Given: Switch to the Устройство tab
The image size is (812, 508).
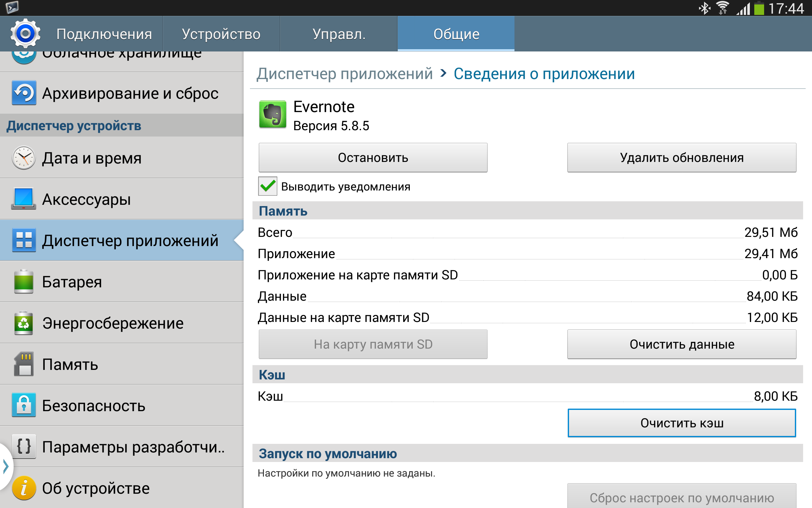Looking at the screenshot, I should coord(221,34).
